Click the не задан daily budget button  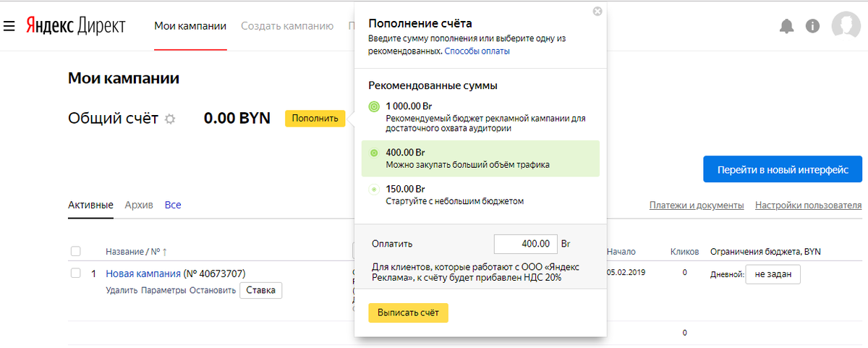pyautogui.click(x=773, y=274)
